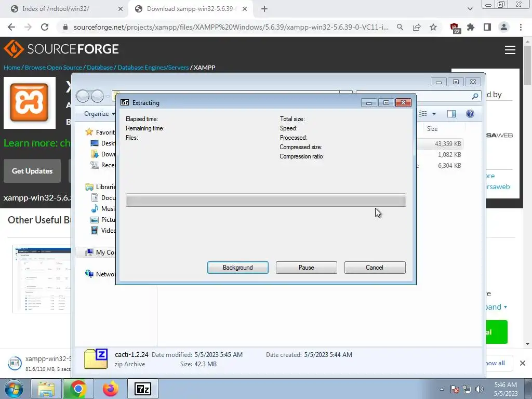Click Chrome's forward arrow
Image resolution: width=532 pixels, height=399 pixels.
pos(28,27)
